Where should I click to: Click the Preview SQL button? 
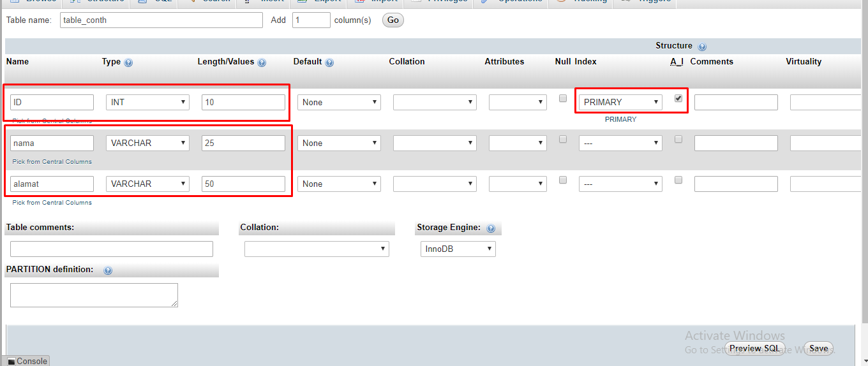click(x=754, y=348)
